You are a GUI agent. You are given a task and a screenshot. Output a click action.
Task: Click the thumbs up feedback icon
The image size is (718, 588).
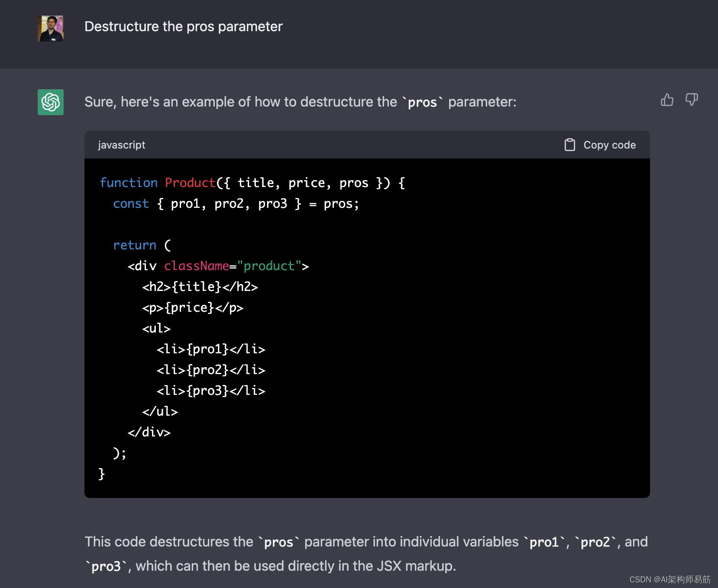pyautogui.click(x=667, y=100)
